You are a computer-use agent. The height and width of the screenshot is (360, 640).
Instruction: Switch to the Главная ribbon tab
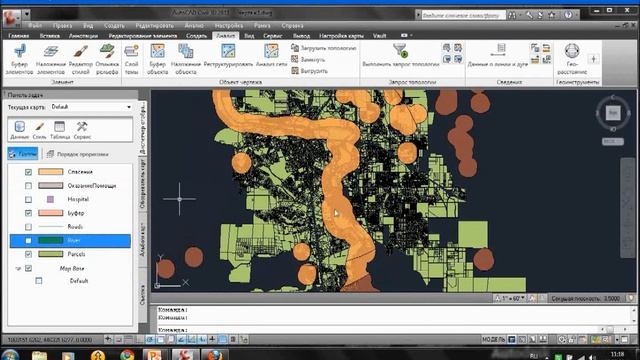click(x=19, y=36)
